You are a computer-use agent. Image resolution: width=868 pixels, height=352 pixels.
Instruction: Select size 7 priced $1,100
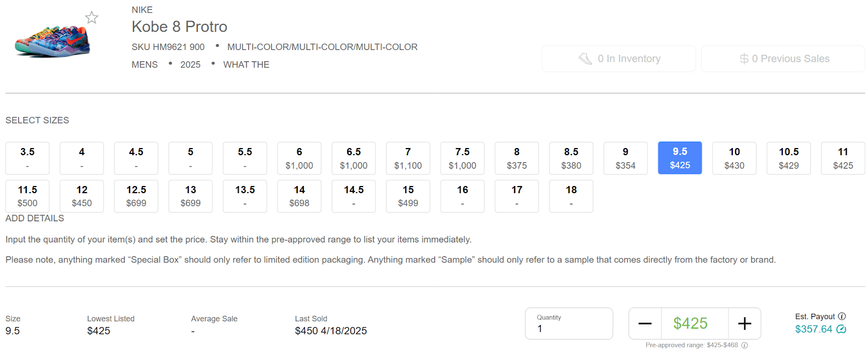[408, 158]
